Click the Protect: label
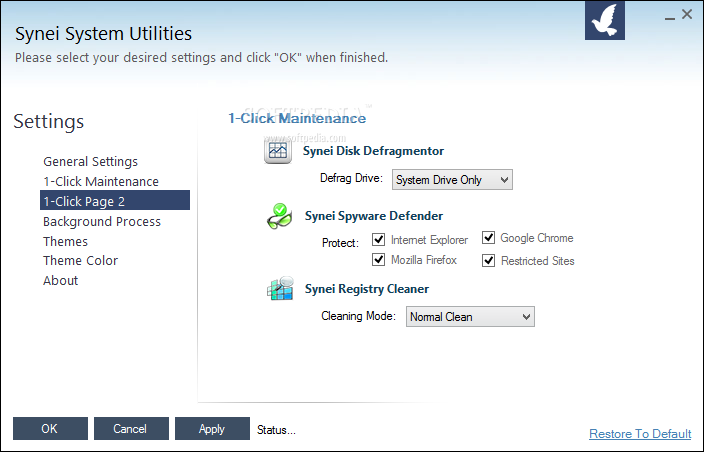704x452 pixels. pyautogui.click(x=340, y=243)
